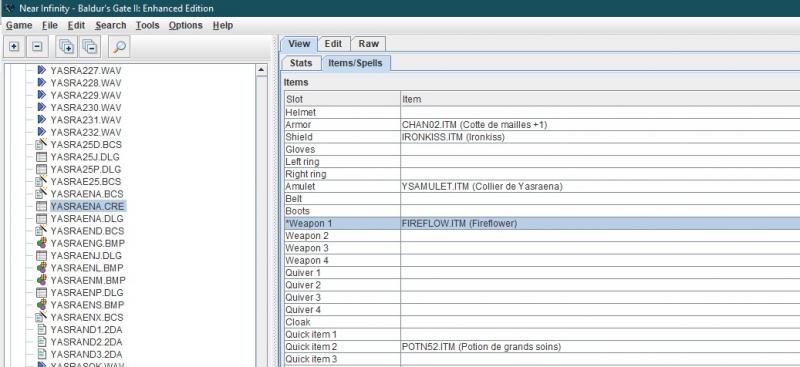This screenshot has width=800, height=367.
Task: Click the tree scrollbar up arrow
Action: (261, 70)
